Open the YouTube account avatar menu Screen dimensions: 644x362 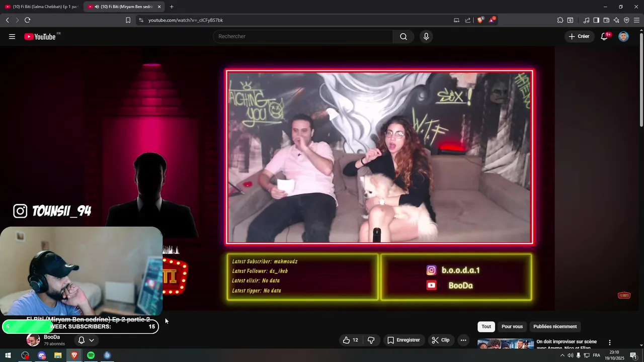(x=623, y=37)
